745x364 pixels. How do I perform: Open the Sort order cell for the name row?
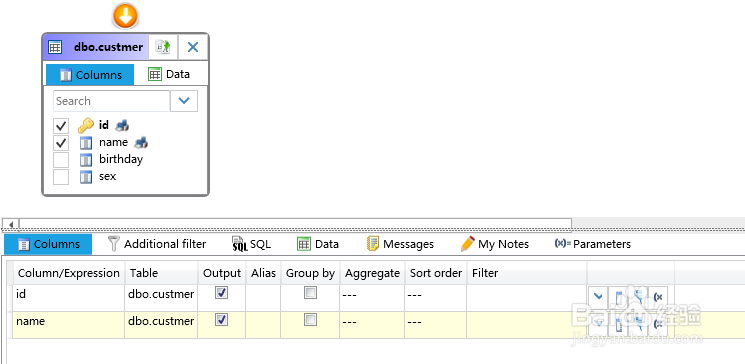tap(436, 325)
